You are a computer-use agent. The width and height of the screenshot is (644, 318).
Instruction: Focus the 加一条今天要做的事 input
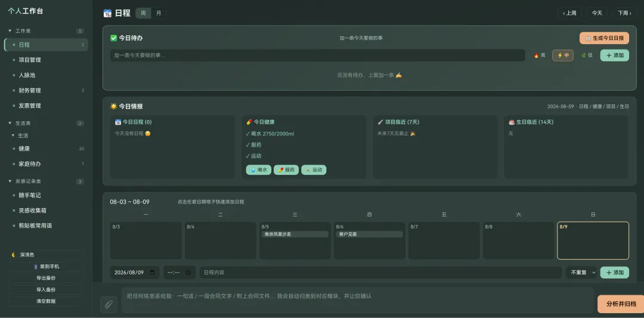(x=317, y=55)
